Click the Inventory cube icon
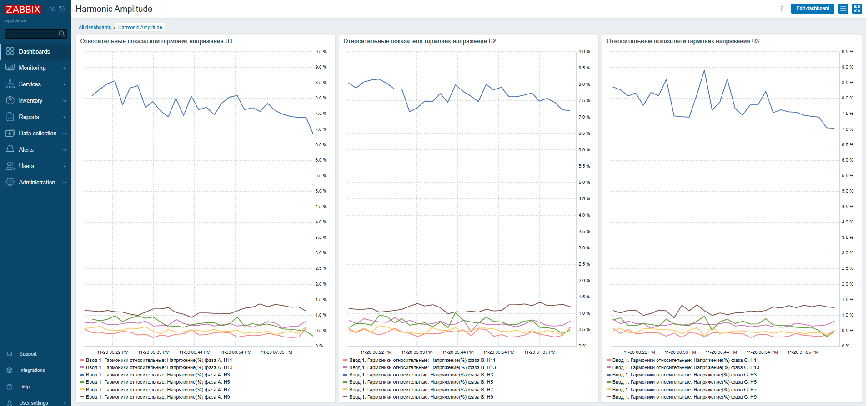 pos(10,100)
